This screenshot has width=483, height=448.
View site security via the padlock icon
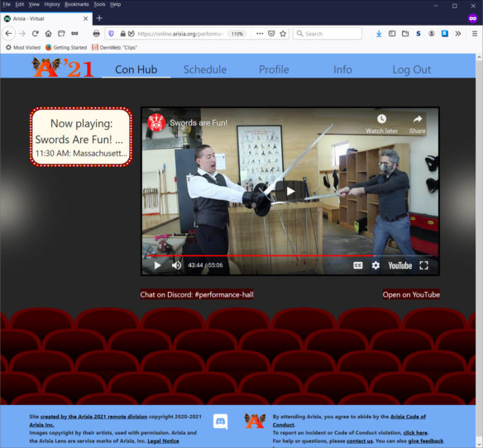click(x=123, y=34)
